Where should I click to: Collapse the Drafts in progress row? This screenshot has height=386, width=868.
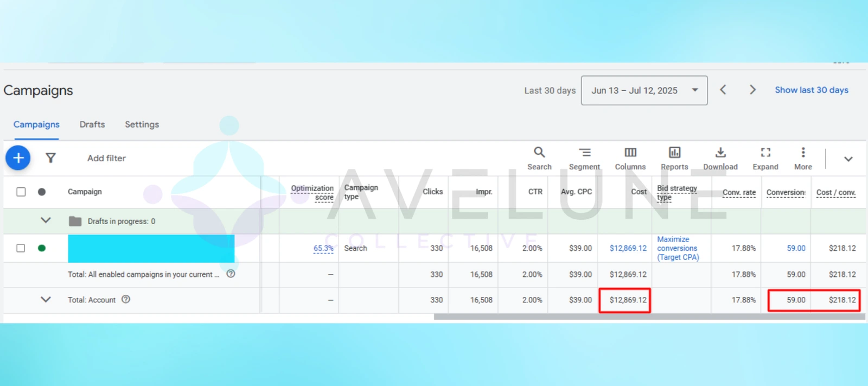tap(46, 220)
